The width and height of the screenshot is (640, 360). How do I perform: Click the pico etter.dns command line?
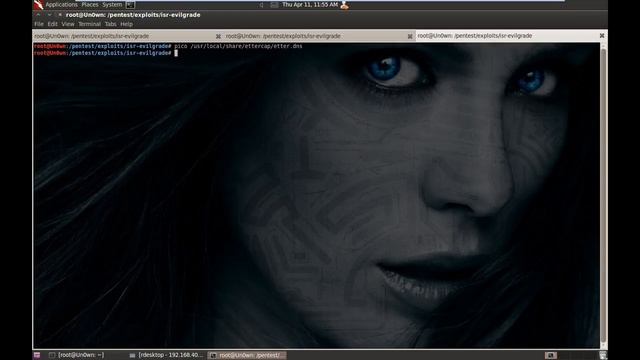point(168,46)
